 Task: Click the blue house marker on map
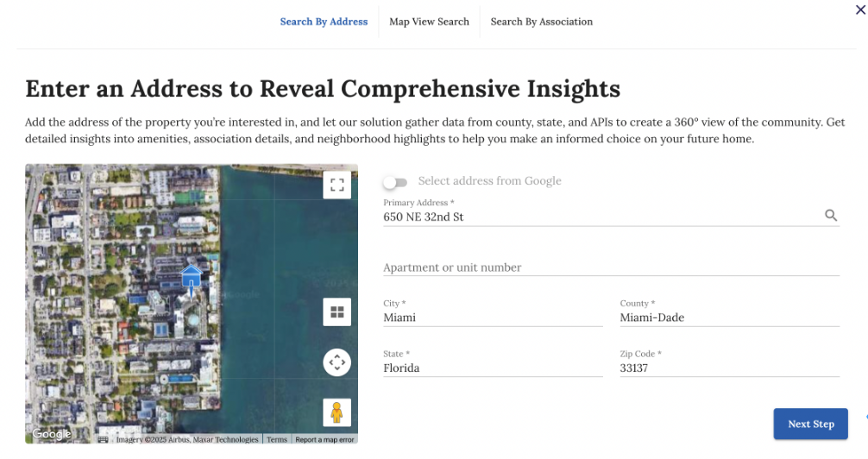click(192, 280)
